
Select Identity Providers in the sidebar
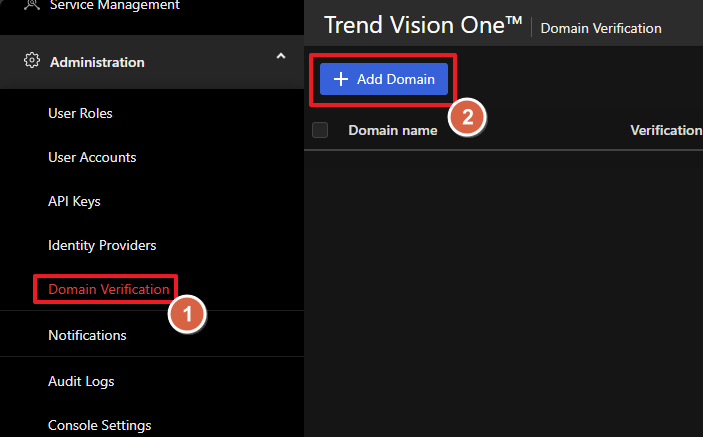(102, 245)
